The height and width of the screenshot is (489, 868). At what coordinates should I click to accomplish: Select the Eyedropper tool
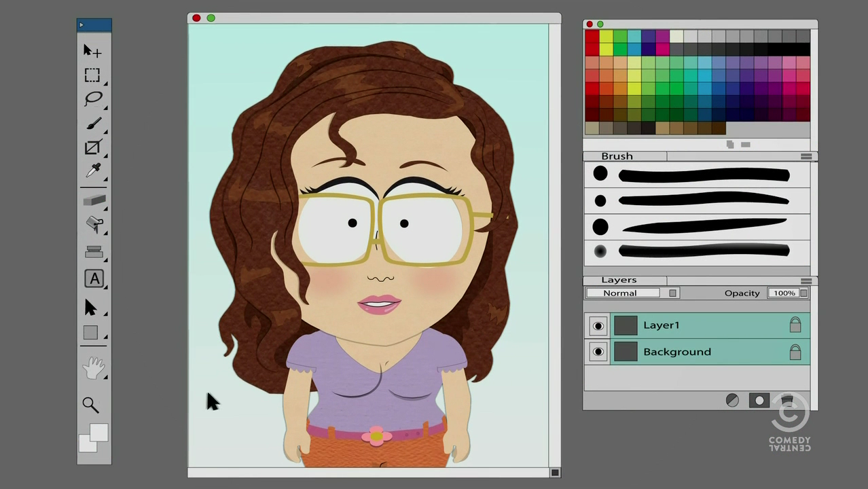pyautogui.click(x=94, y=170)
